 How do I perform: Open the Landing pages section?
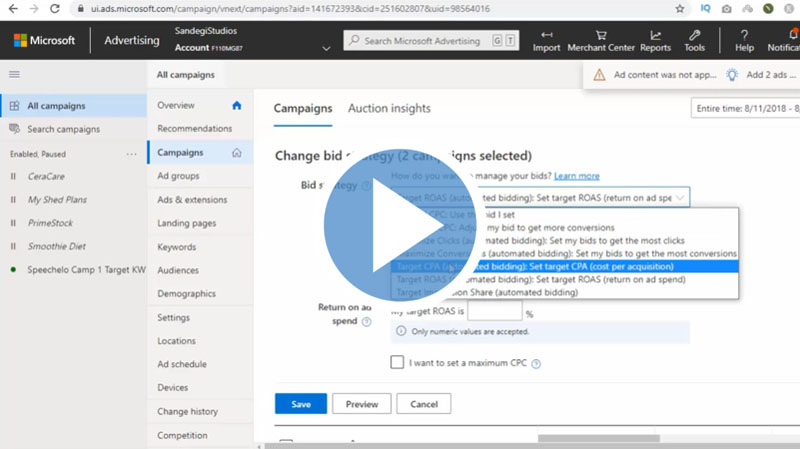tap(186, 223)
